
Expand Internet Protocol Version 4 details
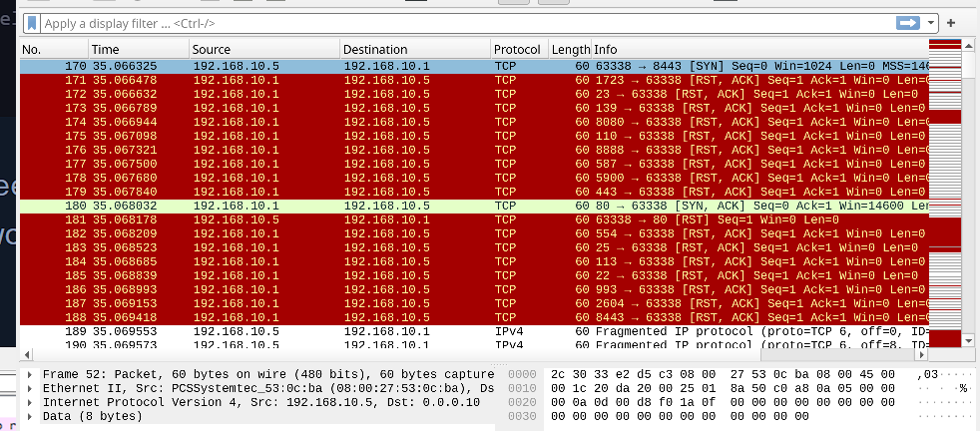[29, 402]
